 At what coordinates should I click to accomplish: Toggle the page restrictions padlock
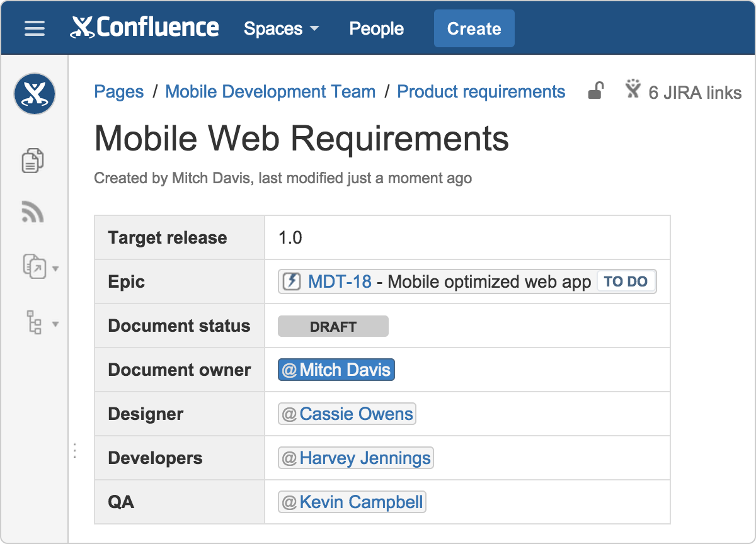(595, 91)
